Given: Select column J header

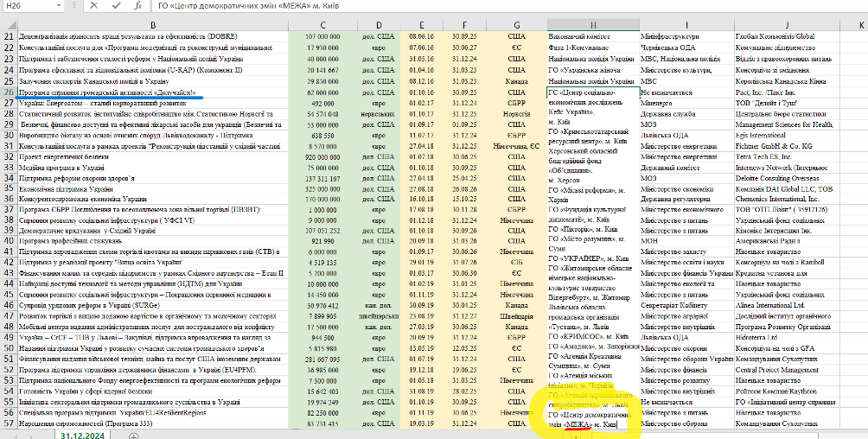Looking at the screenshot, I should tap(787, 25).
